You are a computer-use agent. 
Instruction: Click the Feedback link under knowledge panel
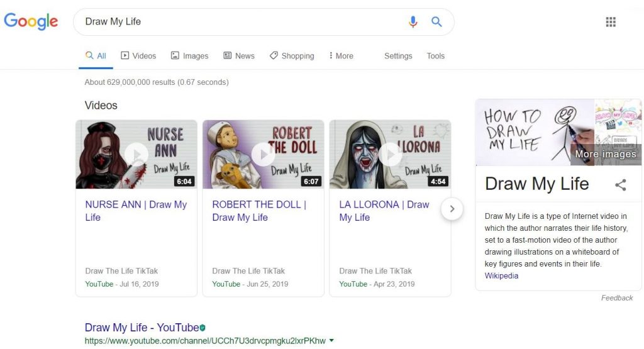tap(617, 298)
